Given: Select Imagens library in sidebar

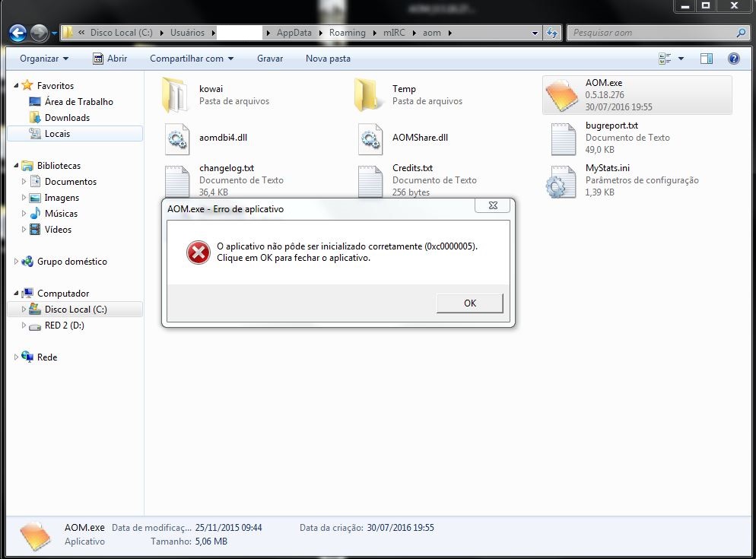Looking at the screenshot, I should pos(62,198).
